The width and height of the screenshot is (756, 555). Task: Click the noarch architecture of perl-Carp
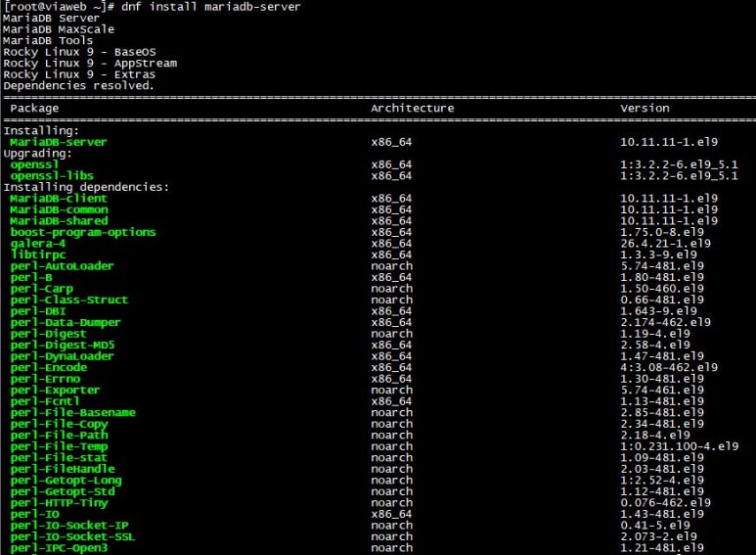391,289
